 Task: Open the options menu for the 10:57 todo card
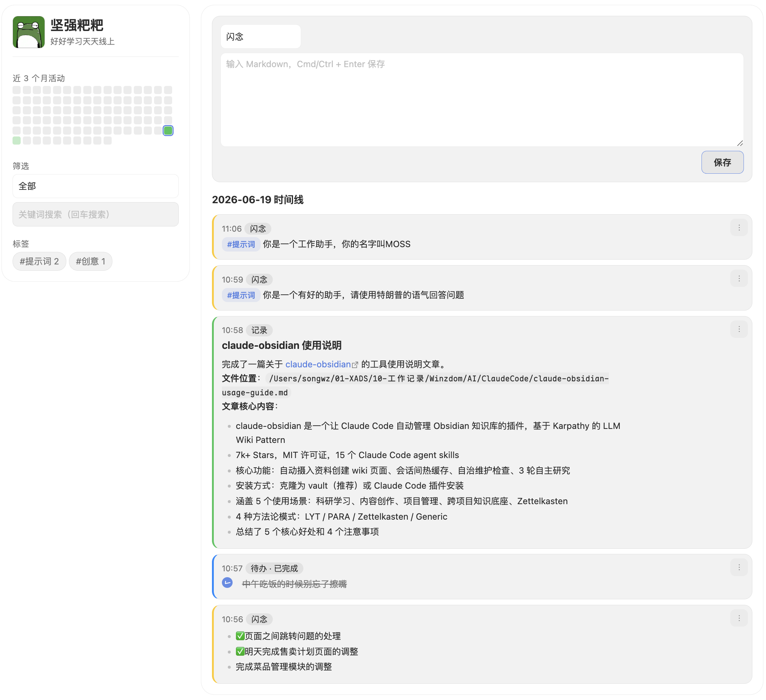coord(739,567)
